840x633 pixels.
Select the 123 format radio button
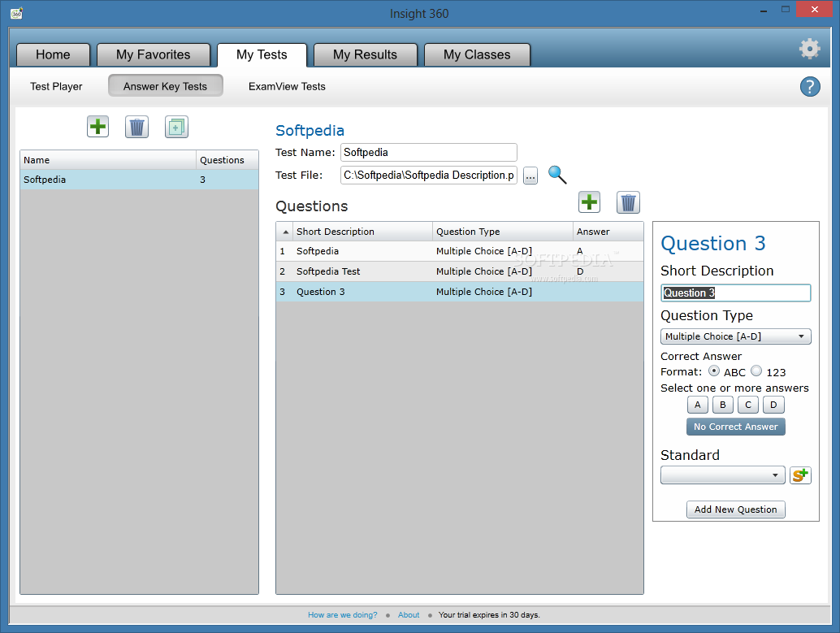(756, 371)
